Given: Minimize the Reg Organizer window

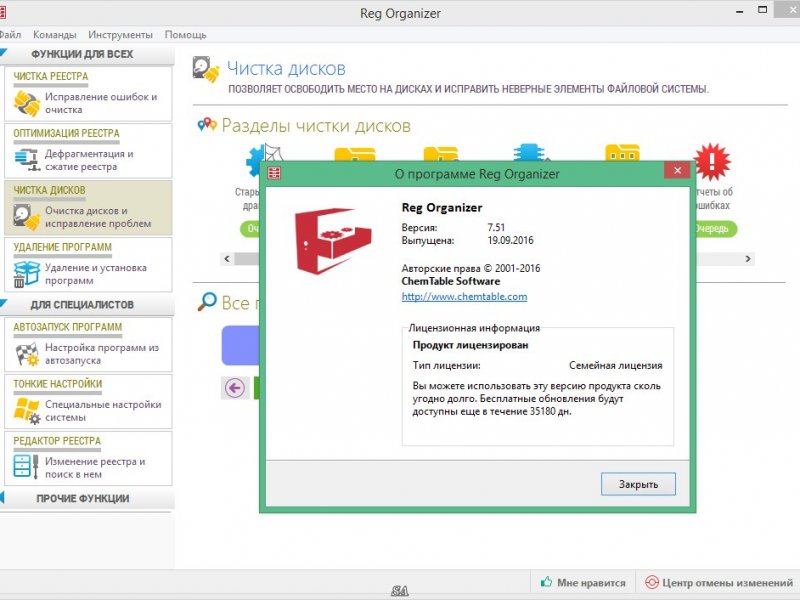Looking at the screenshot, I should point(740,11).
